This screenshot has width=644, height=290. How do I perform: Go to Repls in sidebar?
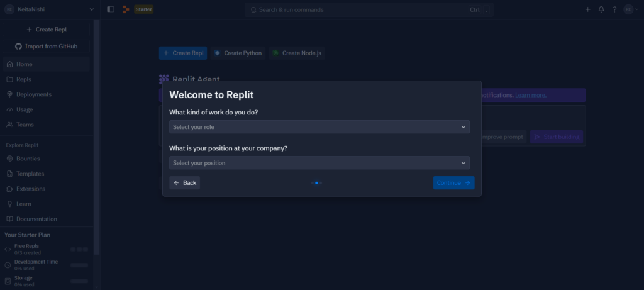pos(46,79)
